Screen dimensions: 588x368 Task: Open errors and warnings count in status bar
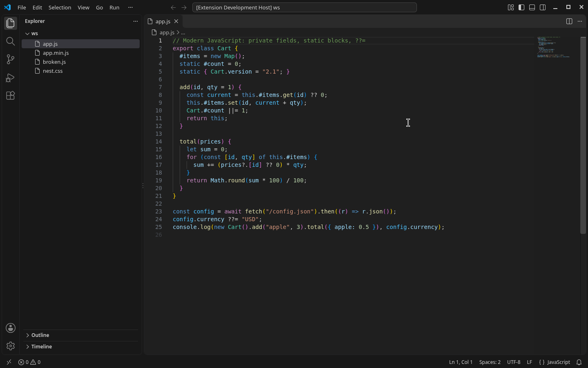29,362
